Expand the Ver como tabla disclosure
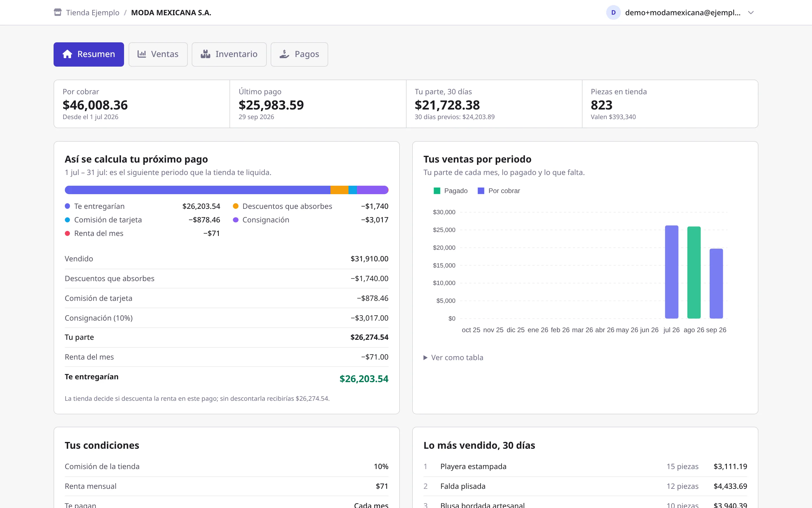Image resolution: width=812 pixels, height=508 pixels. (x=453, y=358)
